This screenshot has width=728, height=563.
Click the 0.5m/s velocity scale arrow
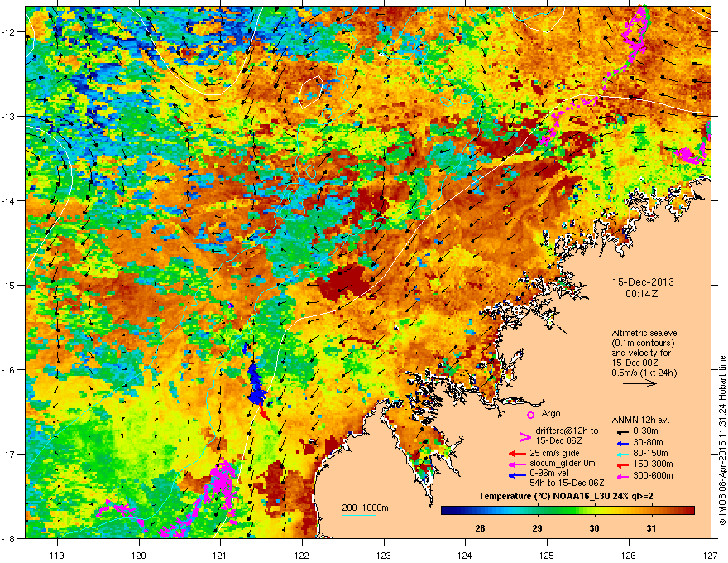point(639,383)
